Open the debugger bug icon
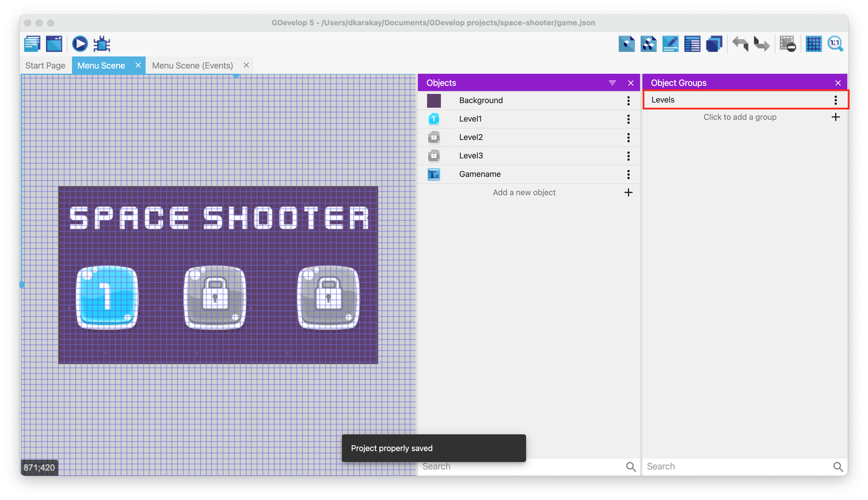Screen dimensions: 868x500 (102, 44)
